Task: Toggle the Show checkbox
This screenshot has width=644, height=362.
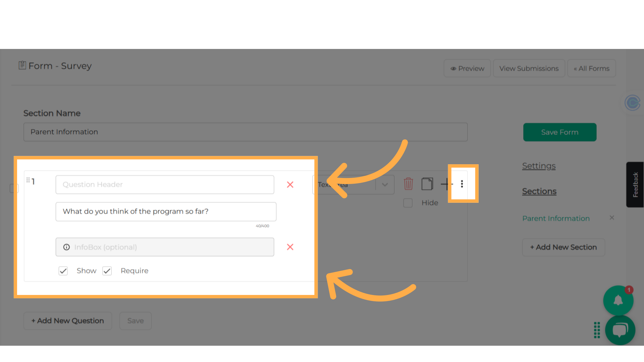Action: pyautogui.click(x=63, y=271)
